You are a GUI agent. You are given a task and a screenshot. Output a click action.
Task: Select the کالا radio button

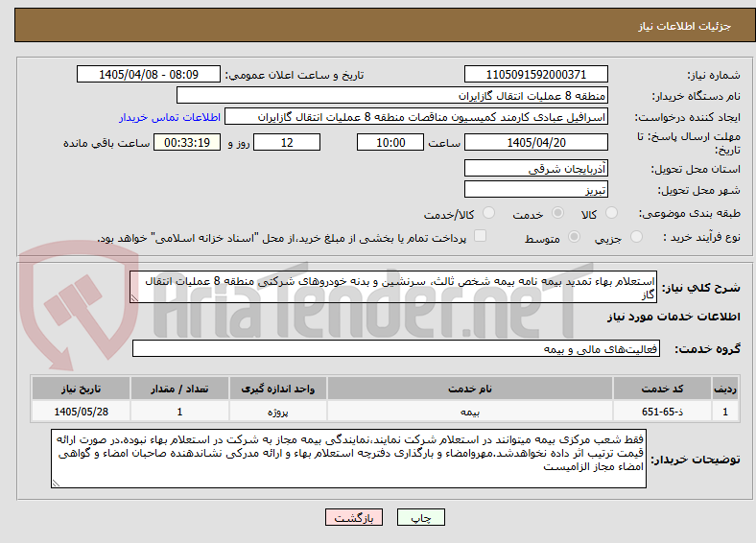(x=611, y=213)
